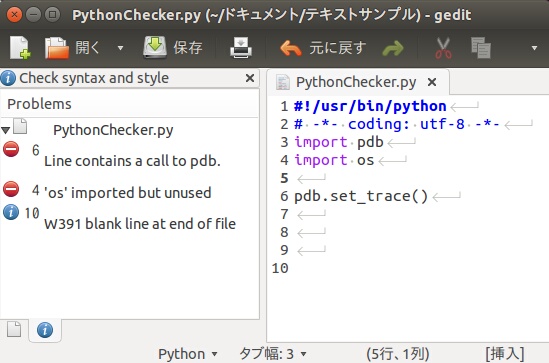The image size is (549, 363).
Task: Open the タブ幅: 3 tab width dropdown
Action: pyautogui.click(x=272, y=354)
